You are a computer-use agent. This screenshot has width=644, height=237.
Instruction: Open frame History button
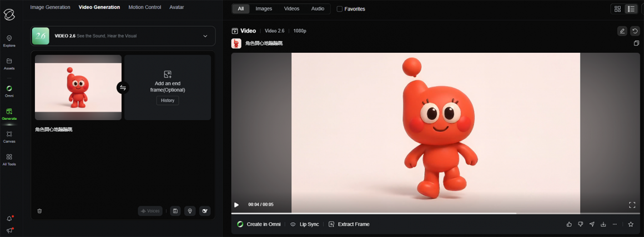point(168,100)
